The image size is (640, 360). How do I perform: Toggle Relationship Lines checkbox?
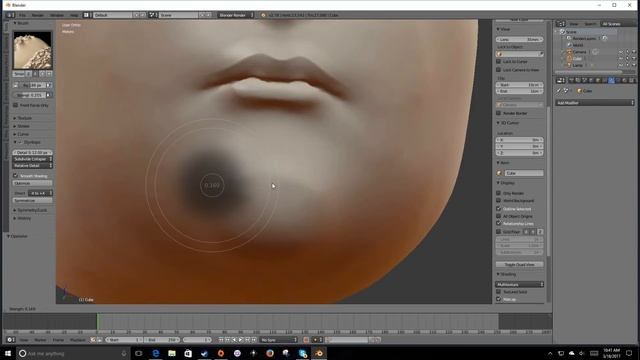[498, 223]
